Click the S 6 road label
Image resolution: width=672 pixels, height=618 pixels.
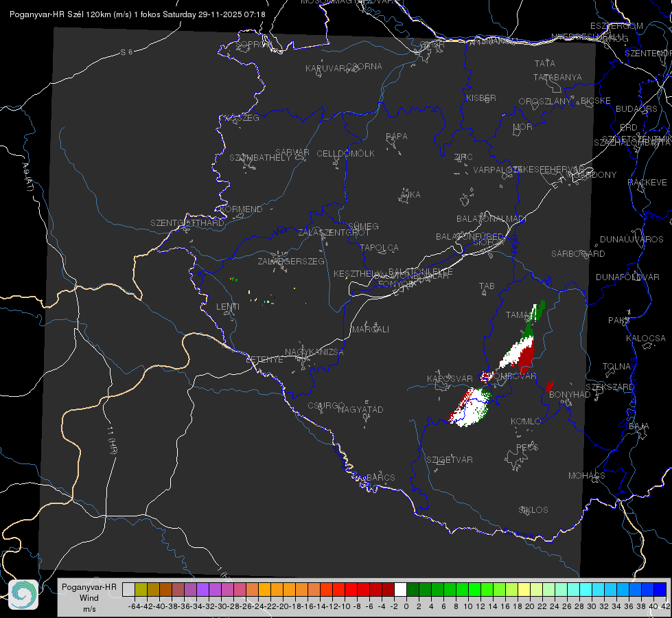(126, 52)
